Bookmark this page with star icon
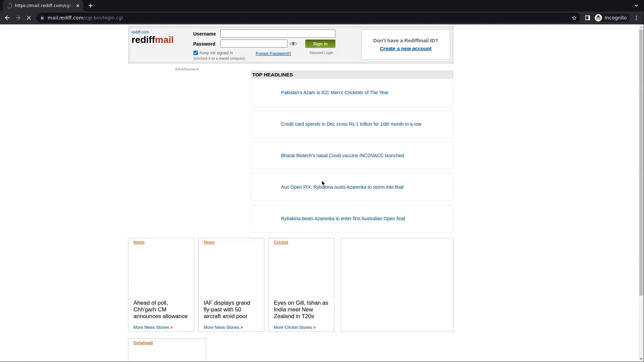This screenshot has width=644, height=362. click(574, 18)
